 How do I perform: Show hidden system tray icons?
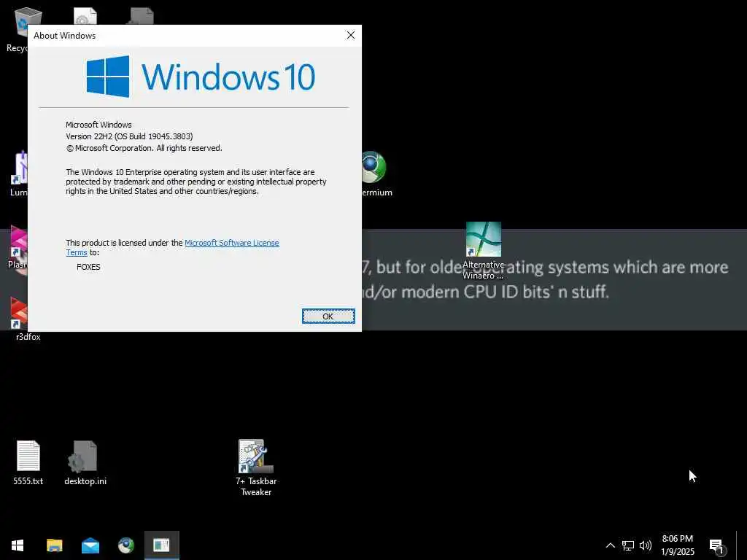[x=611, y=545]
